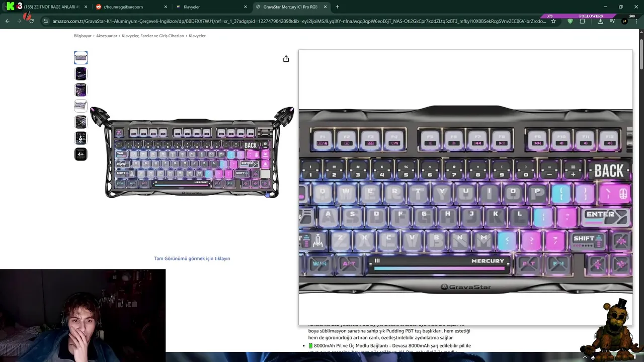Open the Bilgisayar breadcrumb link
The width and height of the screenshot is (644, 362).
[x=83, y=36]
